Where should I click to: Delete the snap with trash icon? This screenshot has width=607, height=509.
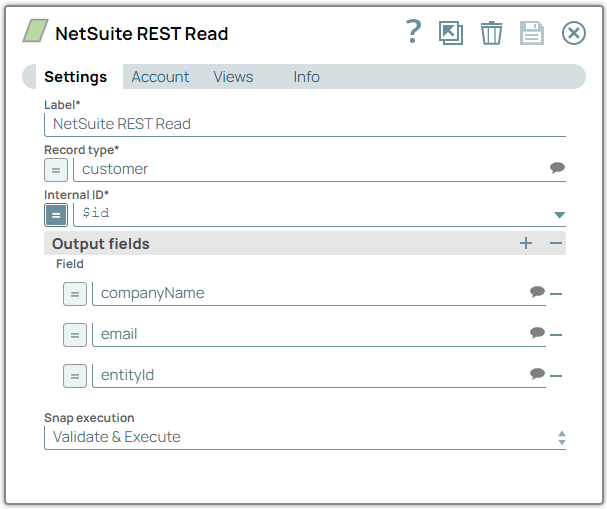click(x=491, y=33)
